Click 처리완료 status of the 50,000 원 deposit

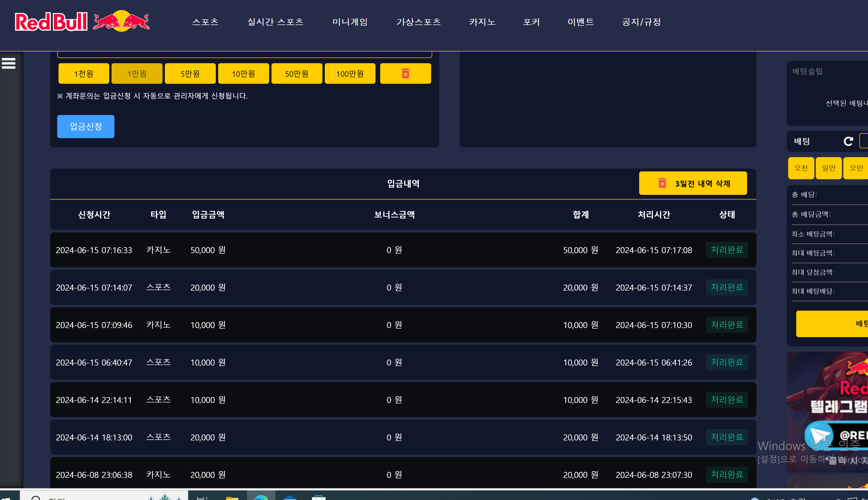coord(727,250)
